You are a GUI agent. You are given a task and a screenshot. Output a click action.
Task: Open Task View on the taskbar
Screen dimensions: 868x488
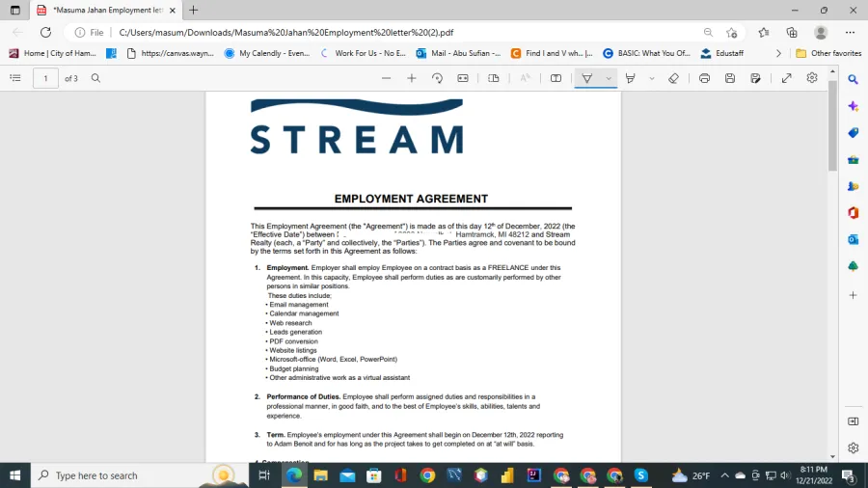[x=264, y=475]
